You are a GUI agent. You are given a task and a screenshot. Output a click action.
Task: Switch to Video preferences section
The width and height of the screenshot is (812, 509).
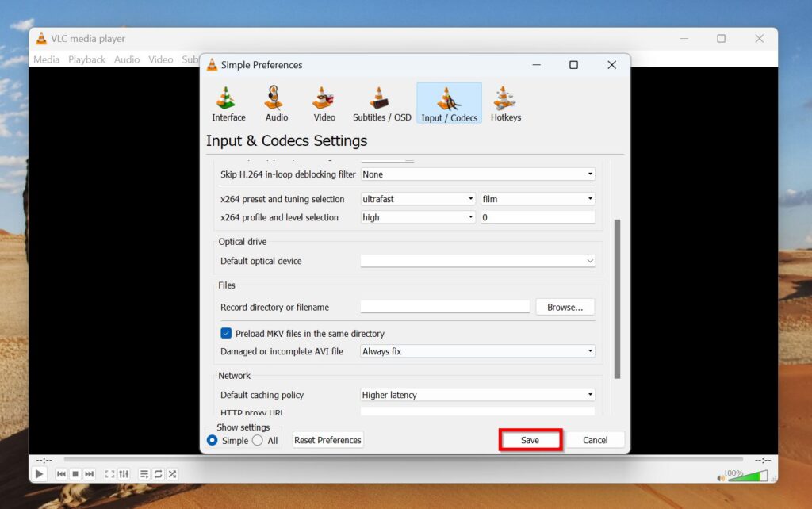tap(324, 101)
